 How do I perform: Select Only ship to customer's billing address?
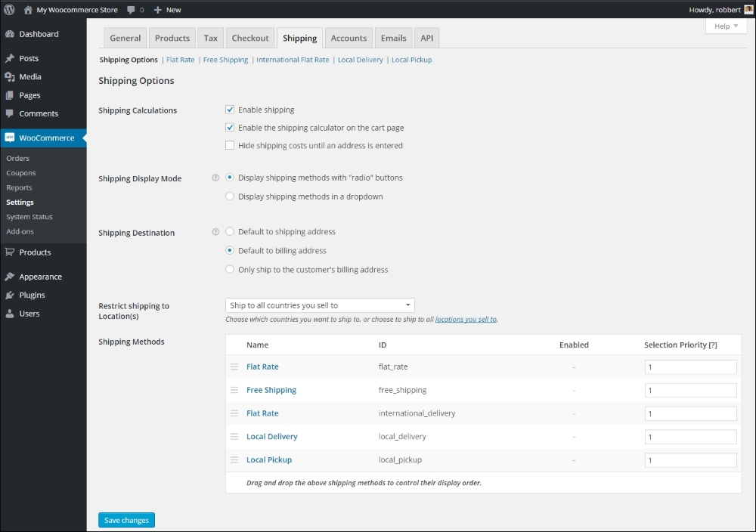click(230, 270)
